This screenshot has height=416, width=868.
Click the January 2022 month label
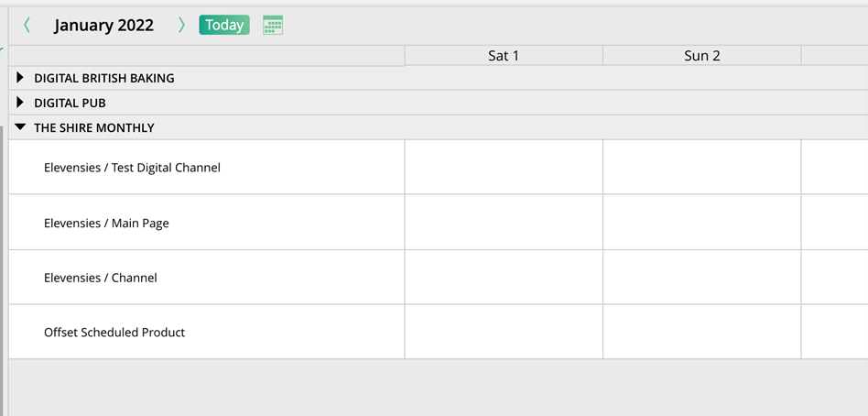(103, 26)
